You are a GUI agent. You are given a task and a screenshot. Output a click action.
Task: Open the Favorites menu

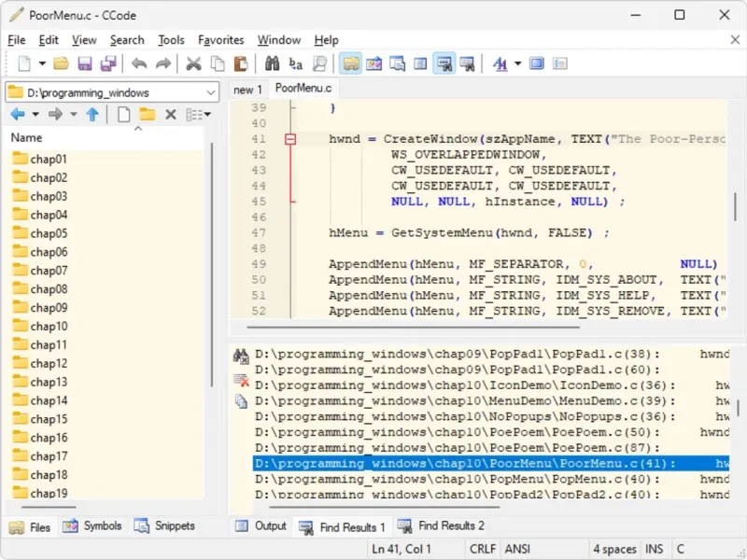pyautogui.click(x=220, y=40)
